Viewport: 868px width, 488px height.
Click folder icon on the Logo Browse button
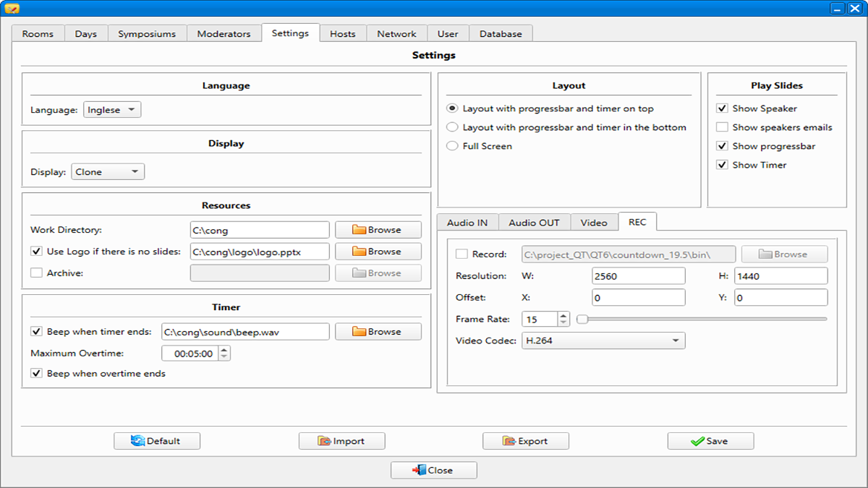click(x=359, y=252)
